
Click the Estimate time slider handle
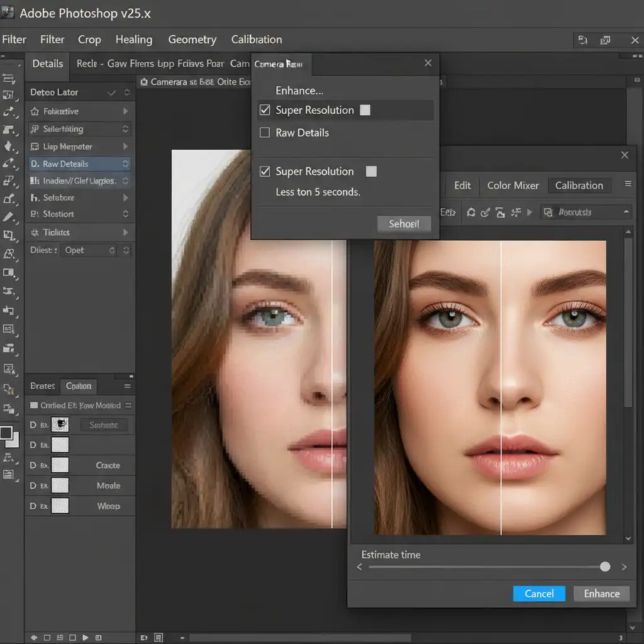605,567
